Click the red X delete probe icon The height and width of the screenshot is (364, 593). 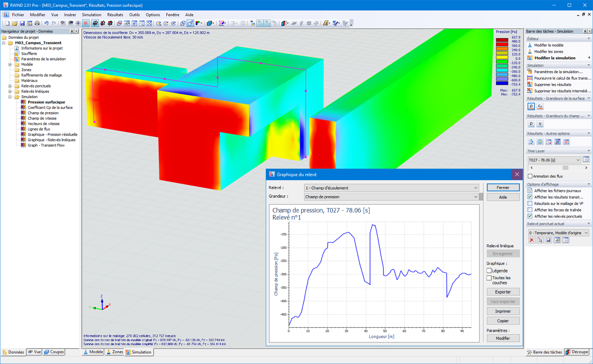point(532,240)
